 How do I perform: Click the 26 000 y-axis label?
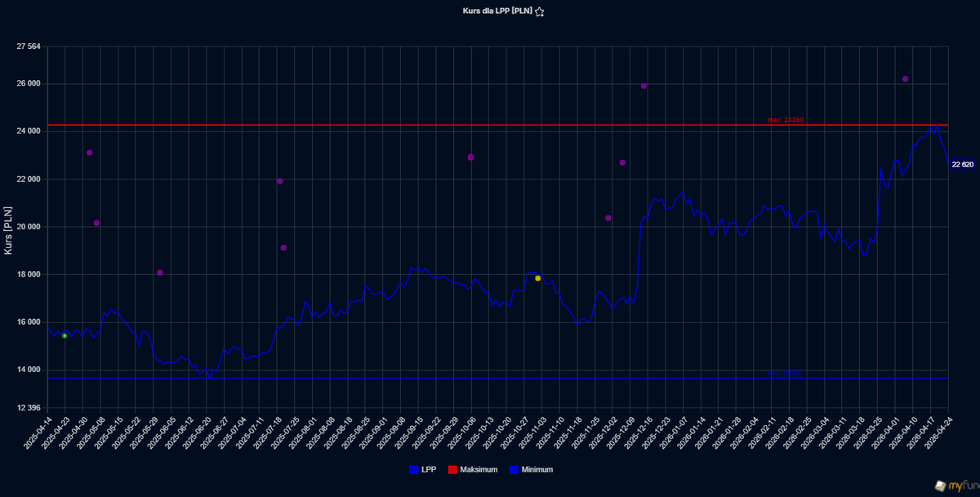click(x=28, y=84)
